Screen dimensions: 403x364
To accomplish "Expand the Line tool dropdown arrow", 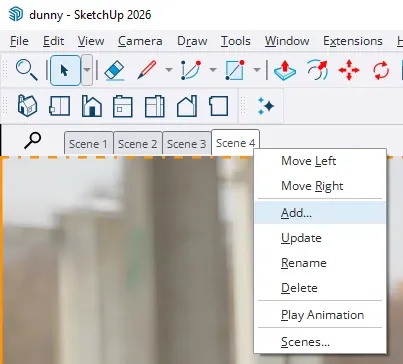I will (x=169, y=70).
